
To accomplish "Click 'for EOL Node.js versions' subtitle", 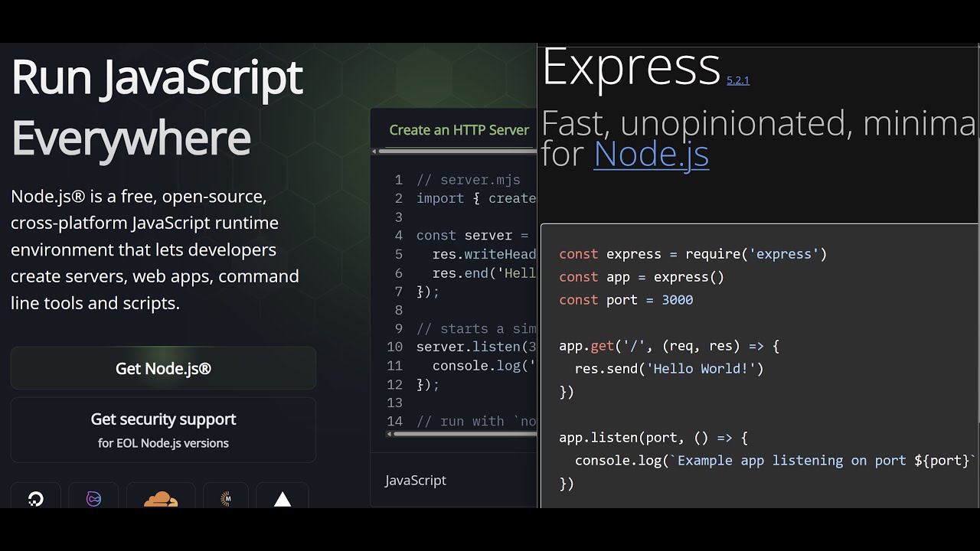I will coord(163,443).
